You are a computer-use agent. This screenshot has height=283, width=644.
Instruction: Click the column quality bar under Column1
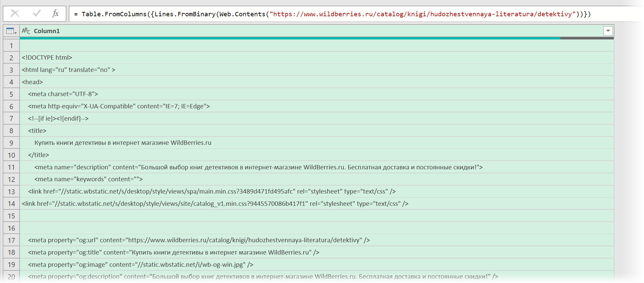click(317, 38)
